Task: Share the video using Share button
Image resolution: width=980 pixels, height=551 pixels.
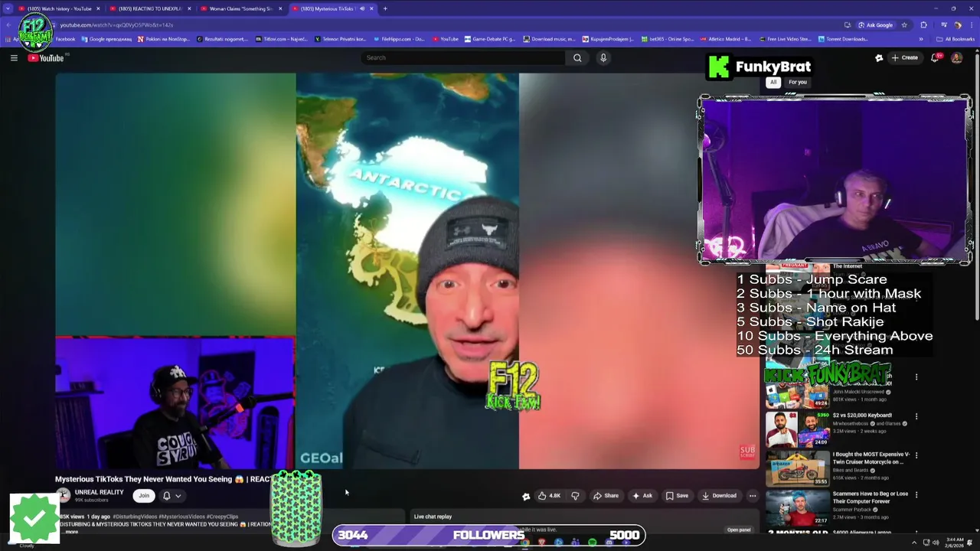Action: point(606,495)
